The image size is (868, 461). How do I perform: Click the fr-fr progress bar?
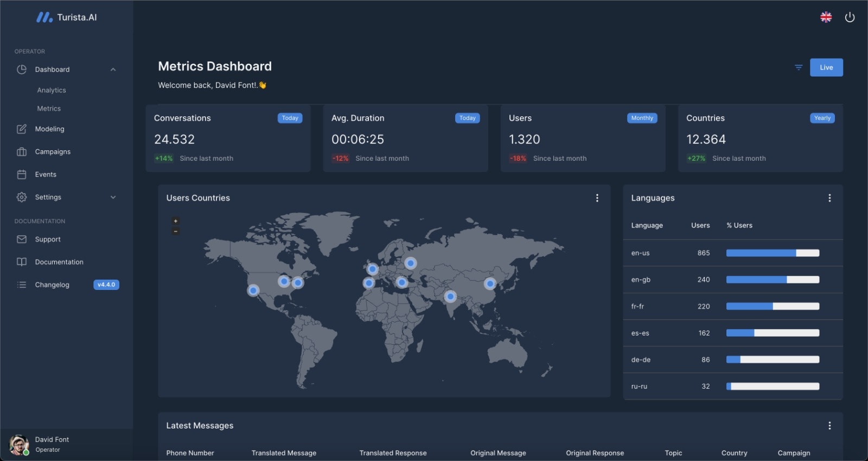point(773,306)
